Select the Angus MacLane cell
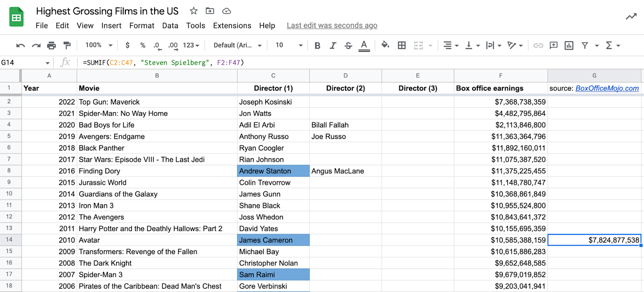The height and width of the screenshot is (292, 644). (345, 171)
